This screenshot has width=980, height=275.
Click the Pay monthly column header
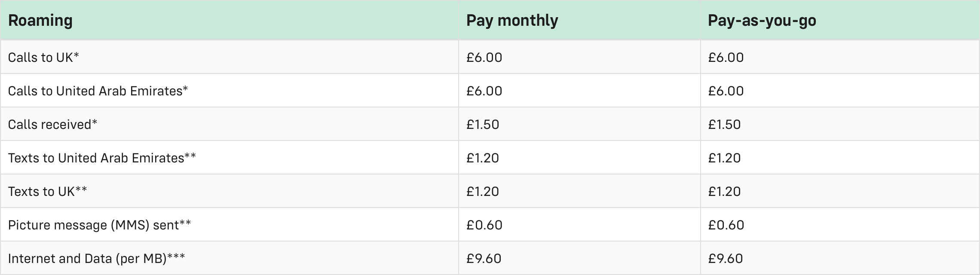(x=512, y=21)
